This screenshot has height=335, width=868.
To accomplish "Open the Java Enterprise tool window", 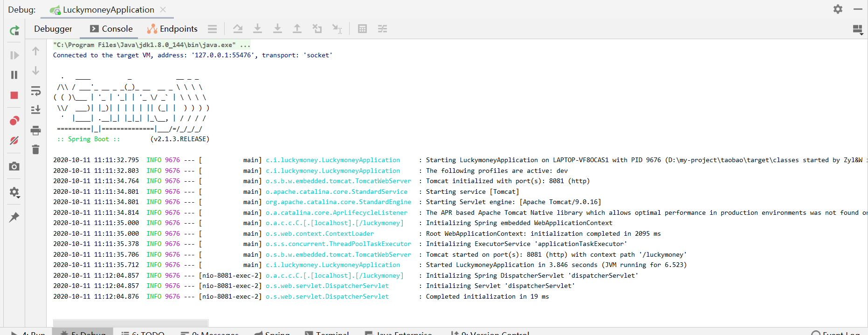I will [x=399, y=333].
